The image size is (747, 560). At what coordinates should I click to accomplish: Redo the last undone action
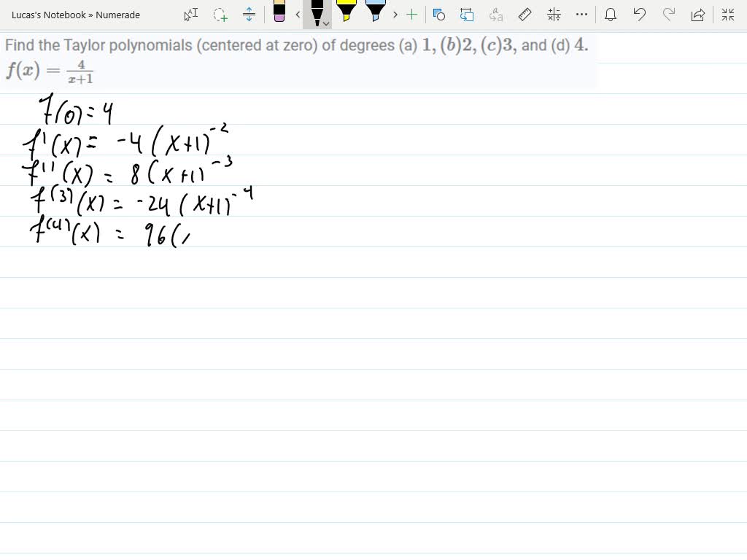point(669,15)
